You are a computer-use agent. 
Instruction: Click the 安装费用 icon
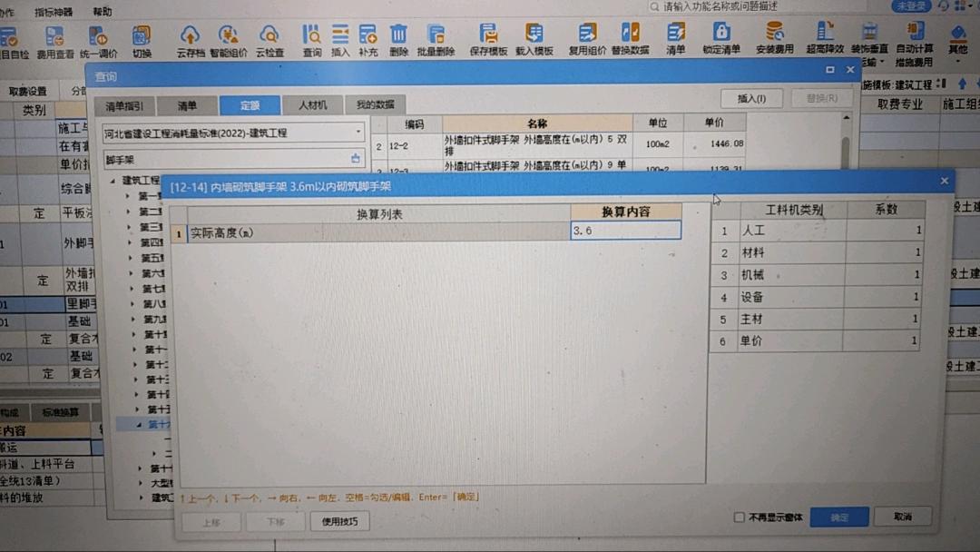point(774,39)
